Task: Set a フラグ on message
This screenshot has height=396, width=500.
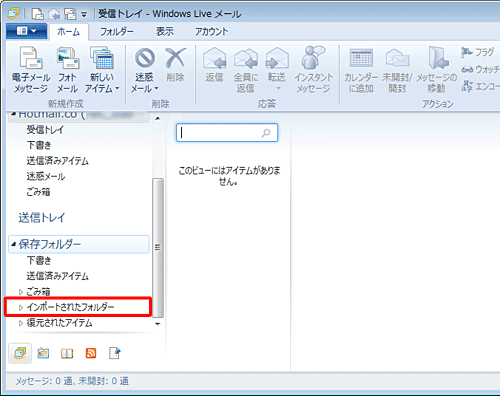Action: [477, 52]
